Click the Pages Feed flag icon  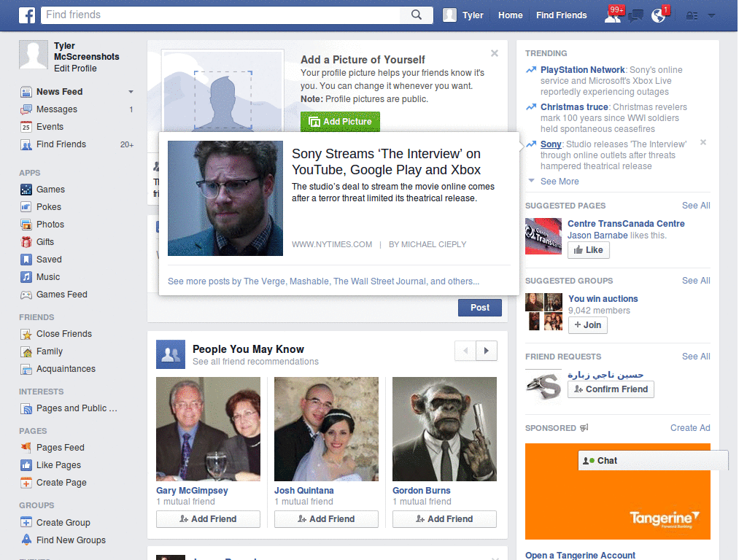pyautogui.click(x=26, y=448)
